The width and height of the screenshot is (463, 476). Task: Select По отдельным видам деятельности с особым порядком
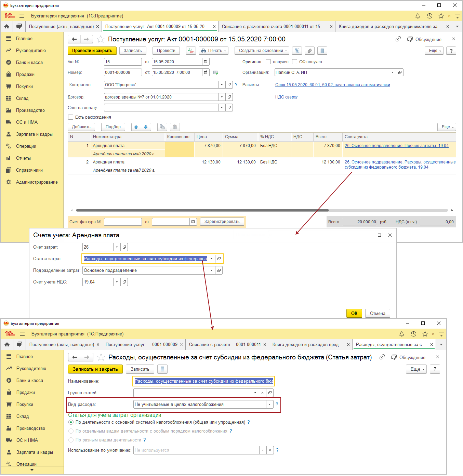click(71, 431)
